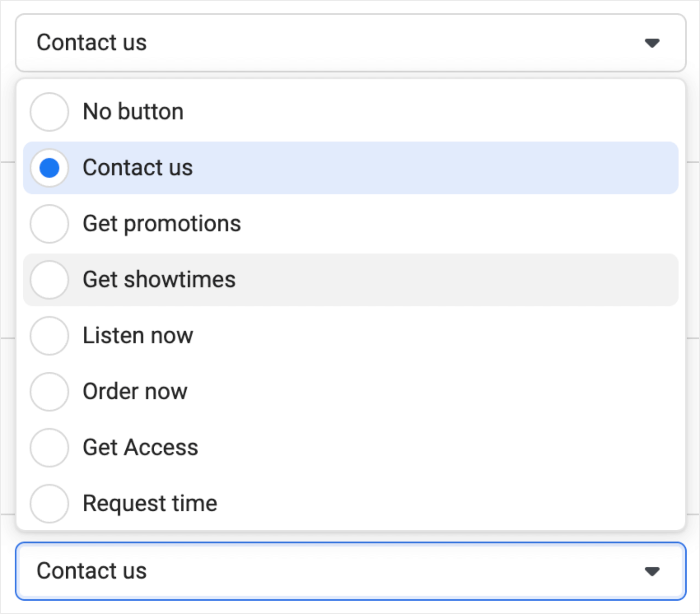Click the circle beside Order now
The height and width of the screenshot is (614, 700).
click(x=49, y=391)
